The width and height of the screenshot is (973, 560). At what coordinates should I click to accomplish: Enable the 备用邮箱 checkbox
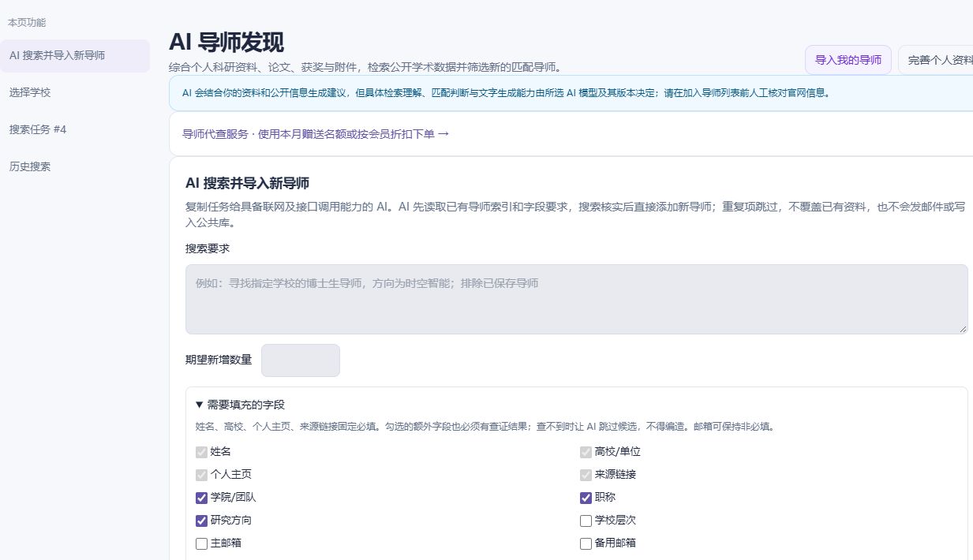(x=586, y=543)
